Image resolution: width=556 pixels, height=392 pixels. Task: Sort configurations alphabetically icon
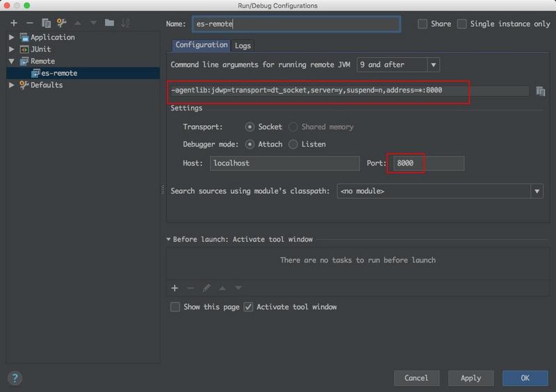125,23
